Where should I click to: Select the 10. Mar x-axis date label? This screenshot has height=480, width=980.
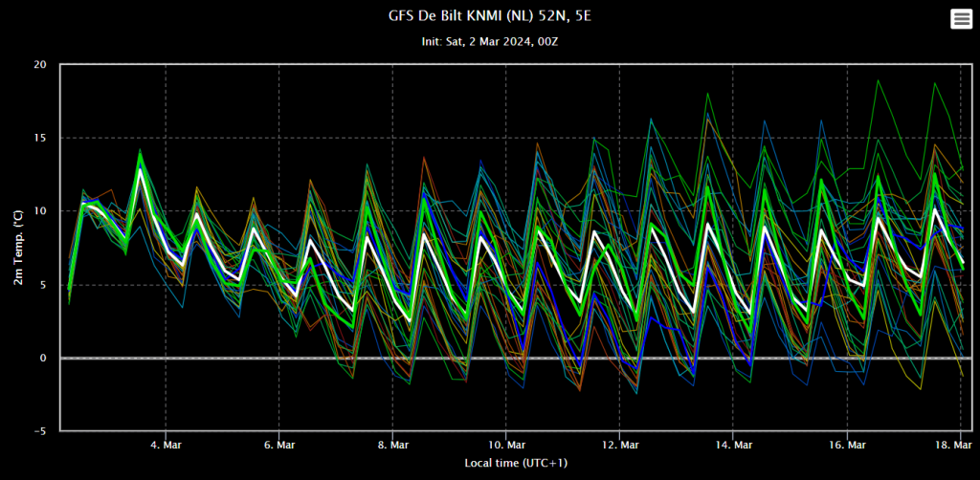[505, 445]
